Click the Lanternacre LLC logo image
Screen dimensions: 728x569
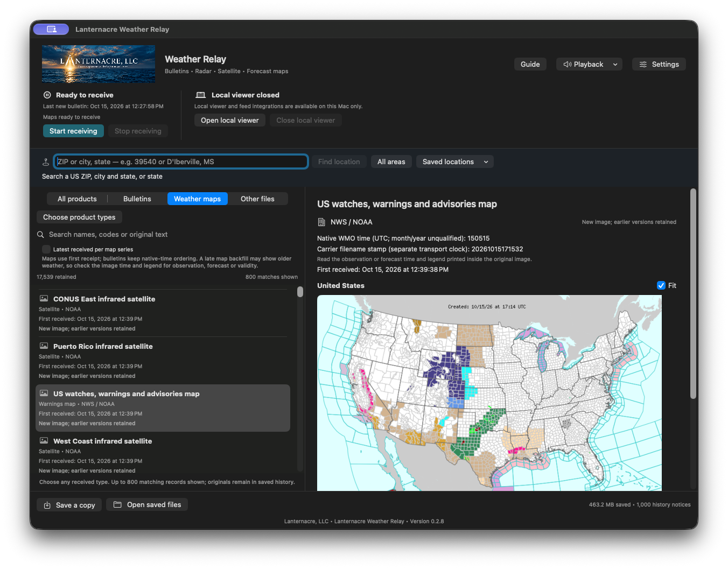pos(99,64)
